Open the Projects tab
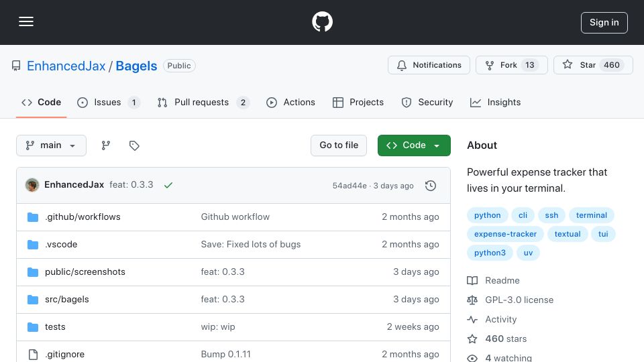 (358, 102)
